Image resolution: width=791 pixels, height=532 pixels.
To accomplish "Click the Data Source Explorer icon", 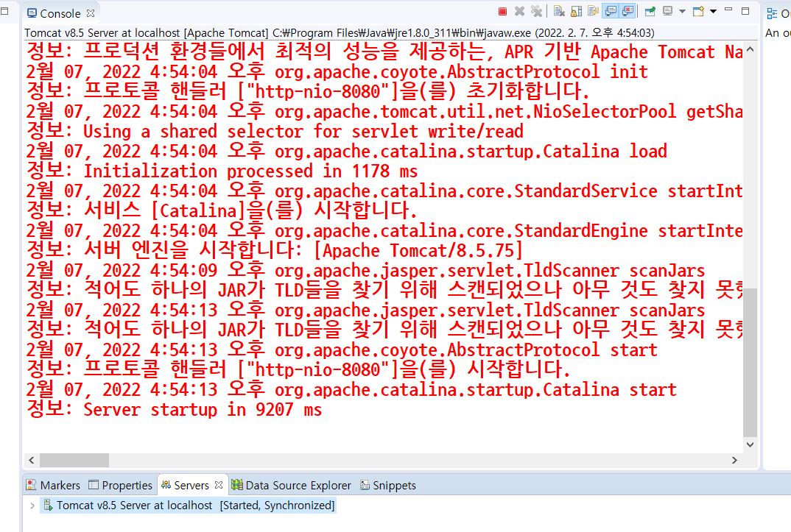I will (x=237, y=485).
